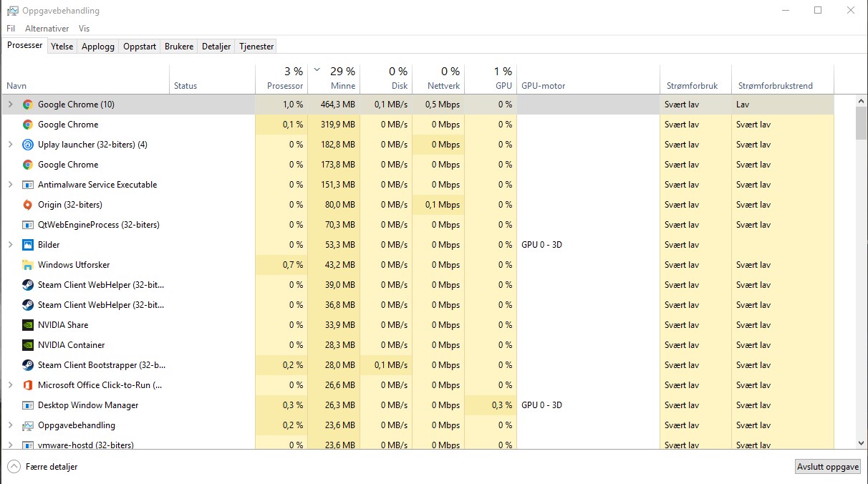Click the Oppgavebehandling process row icon
Viewport: 868px width, 484px height.
tap(27, 425)
